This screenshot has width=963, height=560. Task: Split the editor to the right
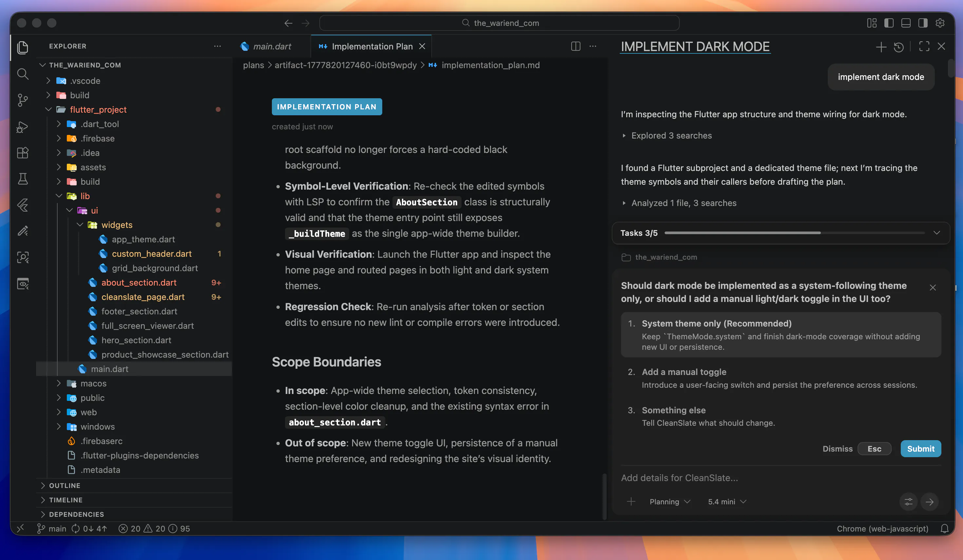(x=576, y=46)
